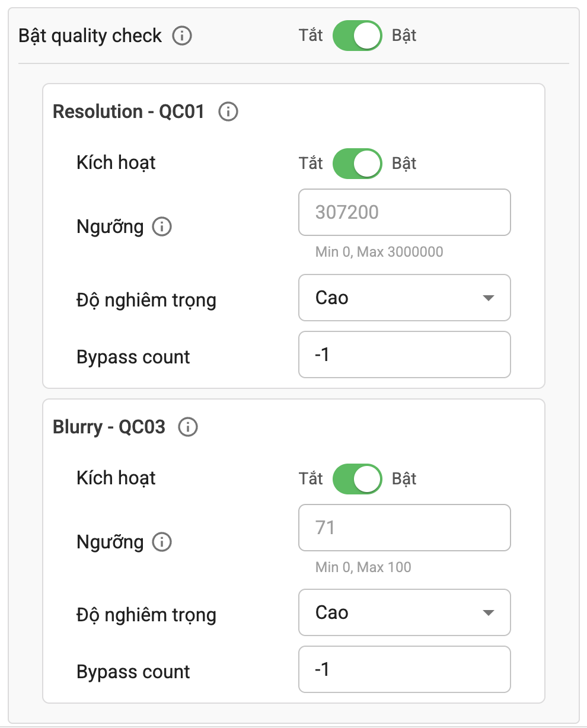Click the Bypass count field under Blurry - QC03
This screenshot has width=587, height=728.
pyautogui.click(x=404, y=669)
